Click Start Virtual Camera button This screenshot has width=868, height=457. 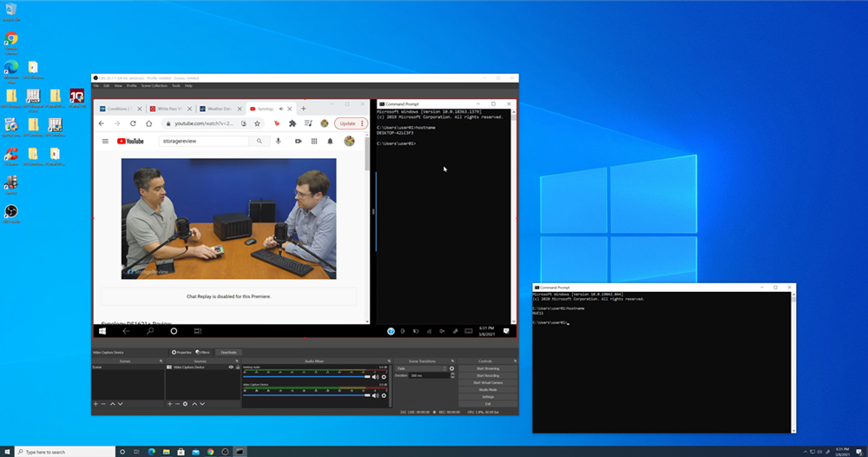coord(488,383)
